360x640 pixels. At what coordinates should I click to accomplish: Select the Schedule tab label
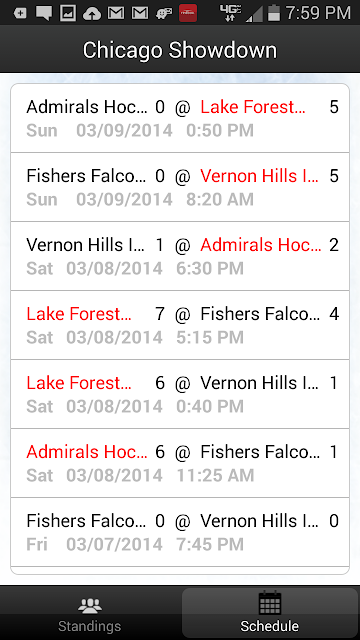269,626
